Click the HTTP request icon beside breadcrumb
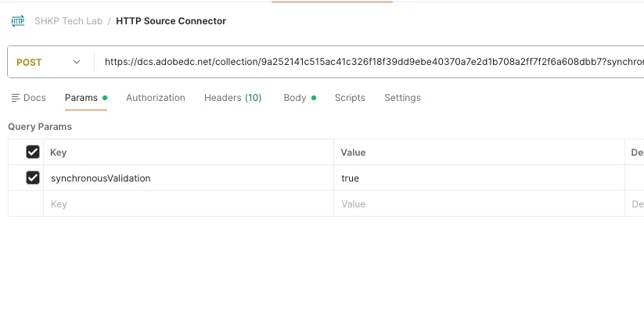 (18, 21)
